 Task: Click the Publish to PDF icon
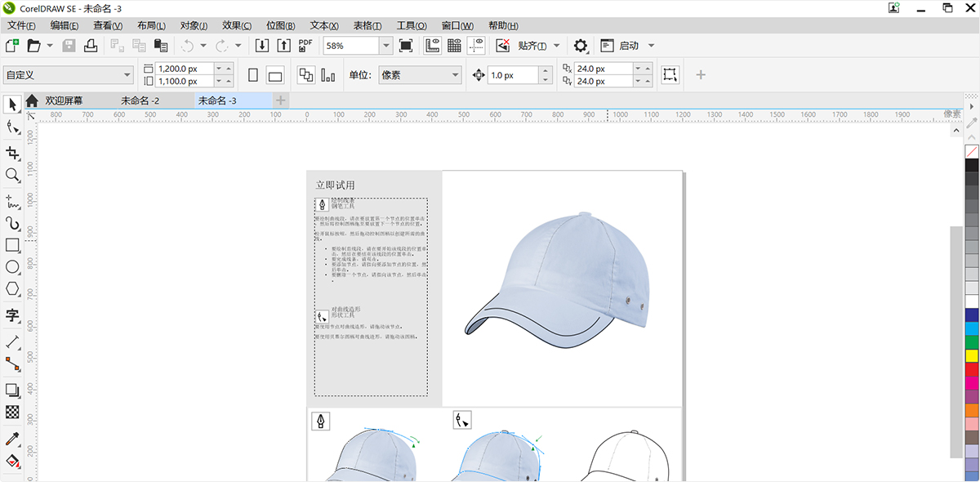tap(304, 44)
